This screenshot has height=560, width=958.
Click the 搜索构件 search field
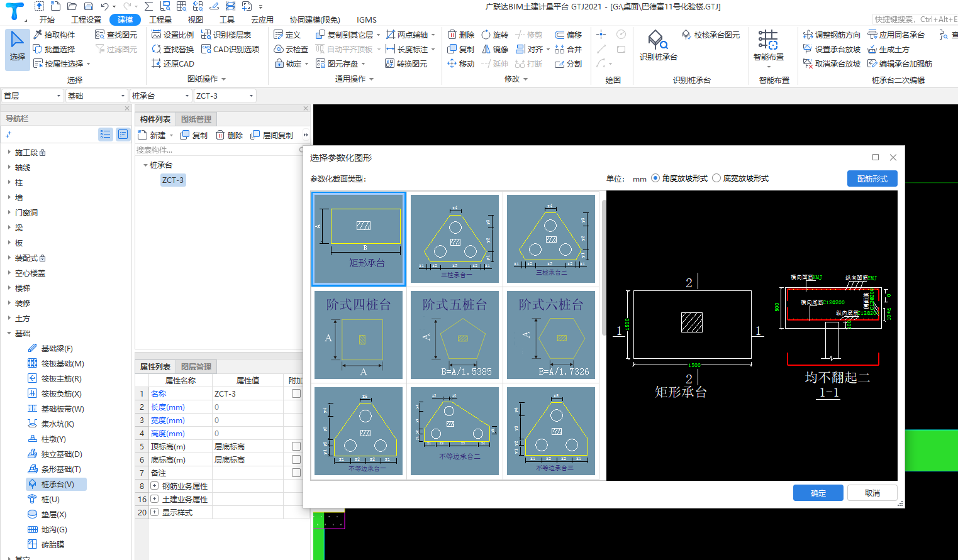(x=218, y=150)
